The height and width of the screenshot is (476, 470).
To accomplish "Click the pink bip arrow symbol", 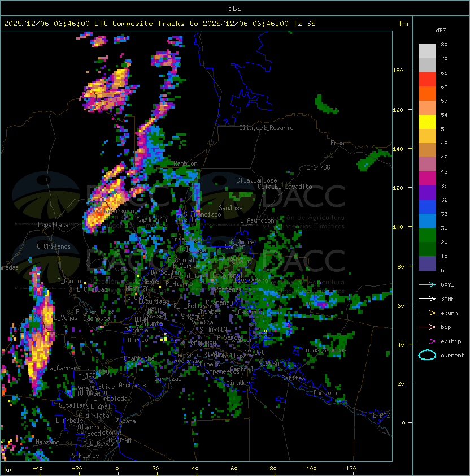I will click(x=427, y=327).
